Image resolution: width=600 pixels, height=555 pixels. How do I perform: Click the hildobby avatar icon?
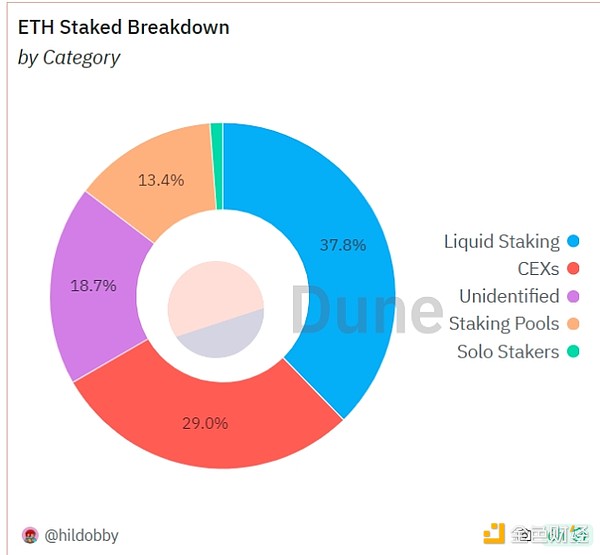coord(30,535)
